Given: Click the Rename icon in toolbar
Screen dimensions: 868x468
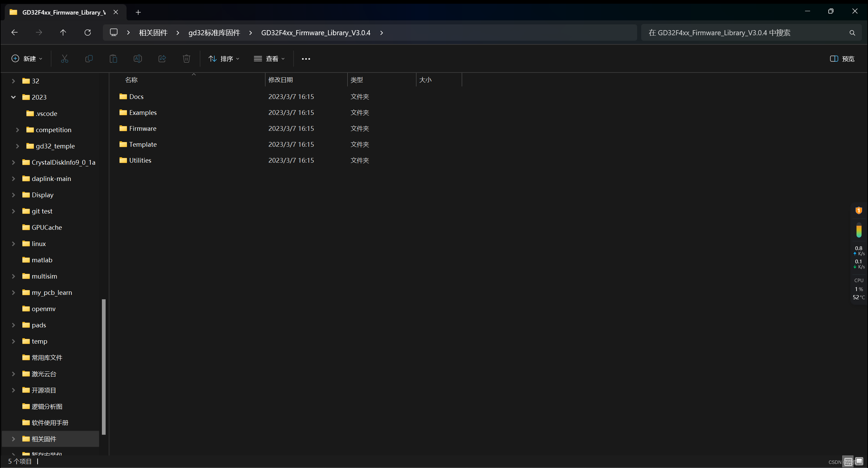Looking at the screenshot, I should click(x=138, y=59).
